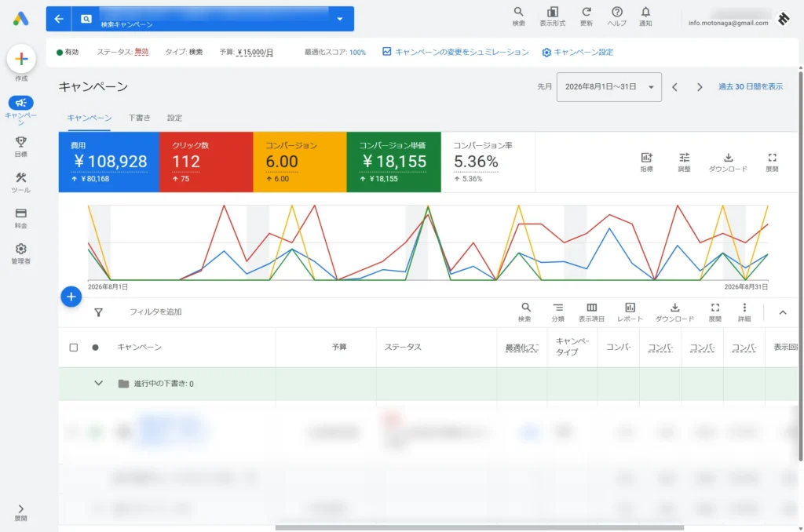The image size is (804, 532).
Task: Expand the table with 展開 icon
Action: [714, 312]
